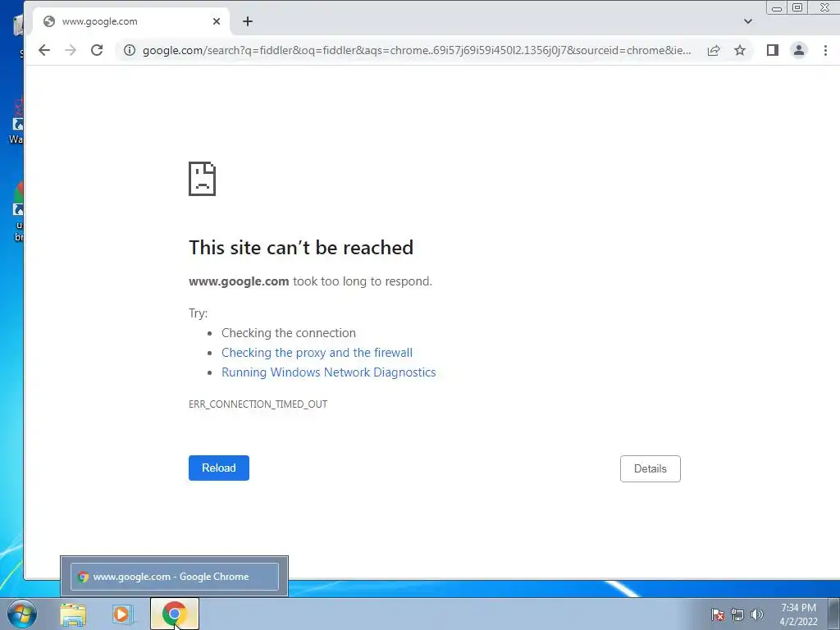Image resolution: width=840 pixels, height=630 pixels.
Task: Open the Chrome side panel
Action: click(x=772, y=50)
